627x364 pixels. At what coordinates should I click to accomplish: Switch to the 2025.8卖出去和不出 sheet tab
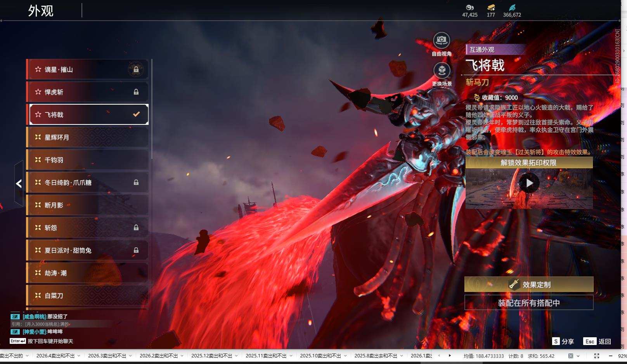pyautogui.click(x=376, y=356)
